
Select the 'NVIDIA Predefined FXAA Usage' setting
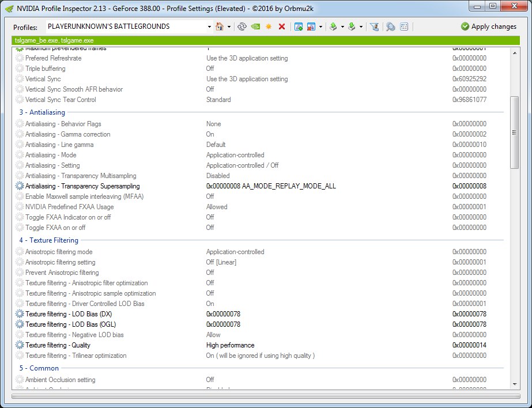click(70, 206)
